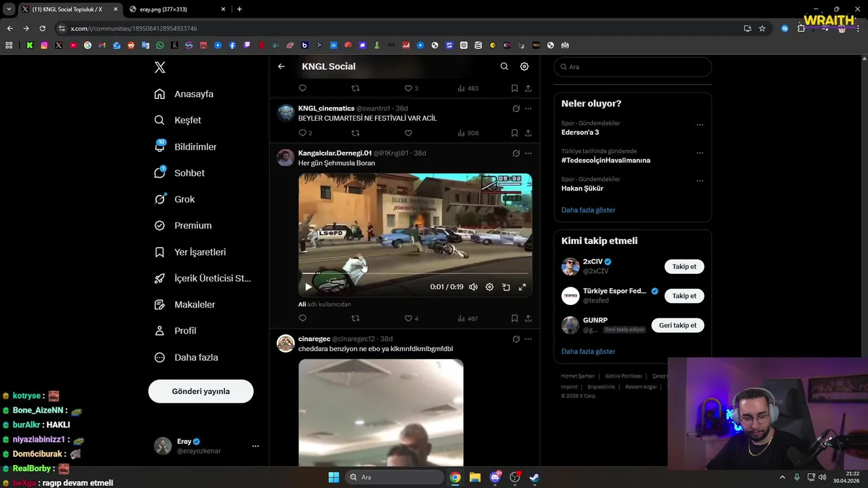The width and height of the screenshot is (868, 488).
Task: Open Grok from sidebar
Action: coord(175,199)
